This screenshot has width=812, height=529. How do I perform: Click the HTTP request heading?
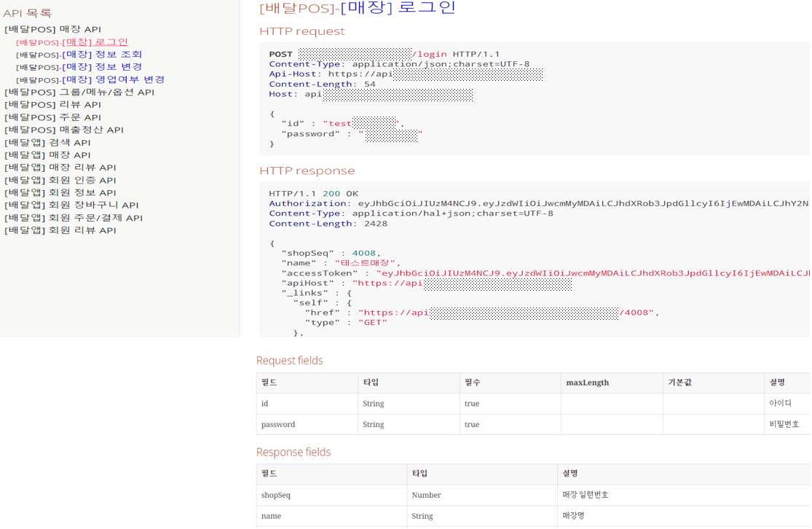302,31
